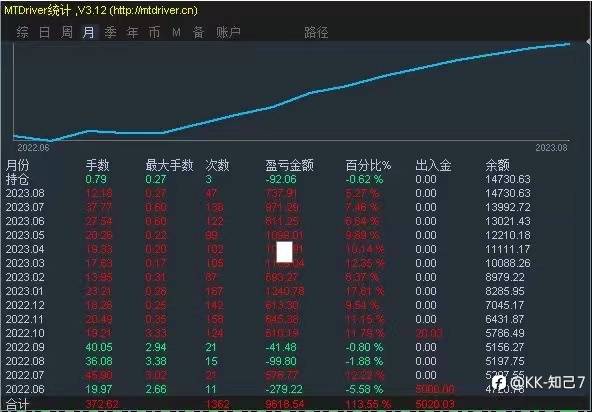Click balance 11111.17 for 2023.04

pos(508,249)
